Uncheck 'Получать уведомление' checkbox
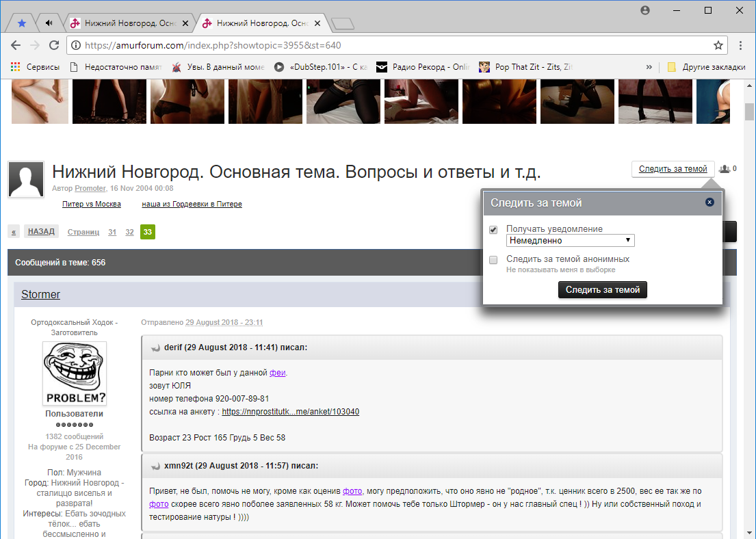 point(493,230)
